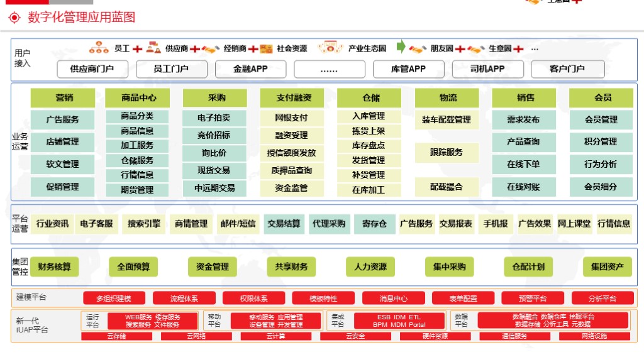Click the 资金监管 cell
The width and height of the screenshot is (644, 362).
(292, 188)
